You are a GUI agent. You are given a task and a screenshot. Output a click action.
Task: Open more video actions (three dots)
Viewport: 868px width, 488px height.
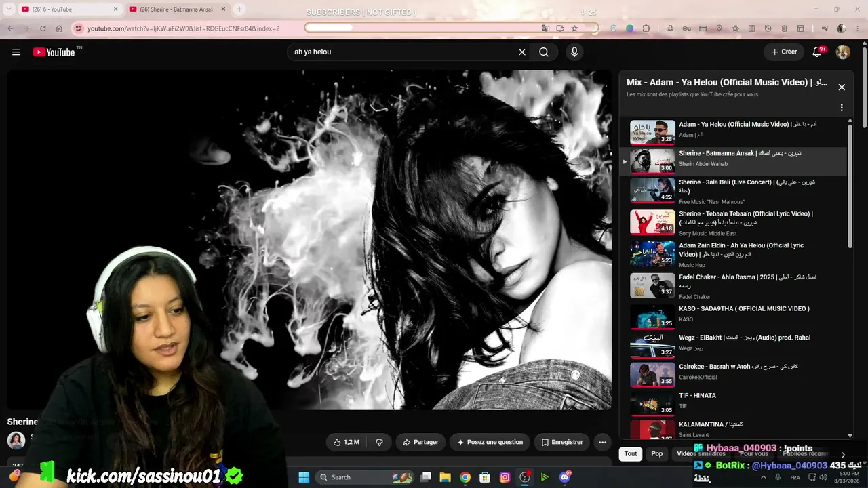coord(602,442)
